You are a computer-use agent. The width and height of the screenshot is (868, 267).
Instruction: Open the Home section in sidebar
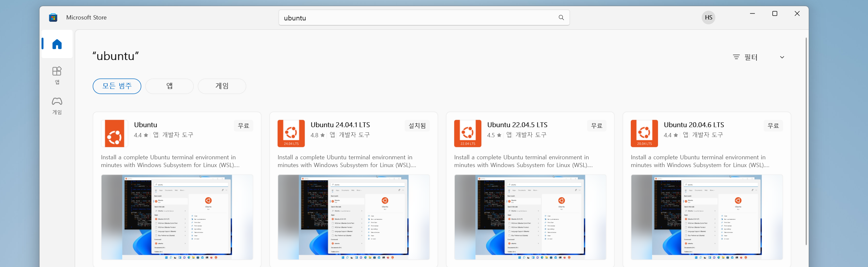pos(57,44)
